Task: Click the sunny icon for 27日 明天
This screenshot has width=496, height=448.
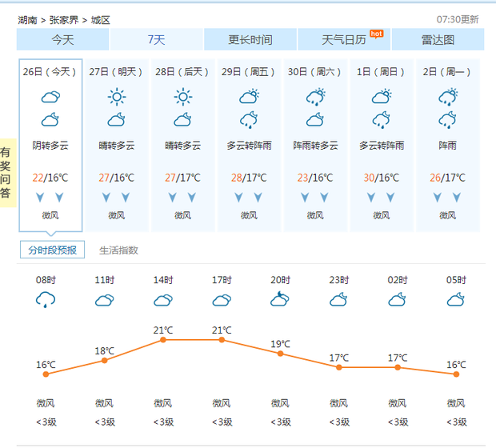Action: point(117,97)
